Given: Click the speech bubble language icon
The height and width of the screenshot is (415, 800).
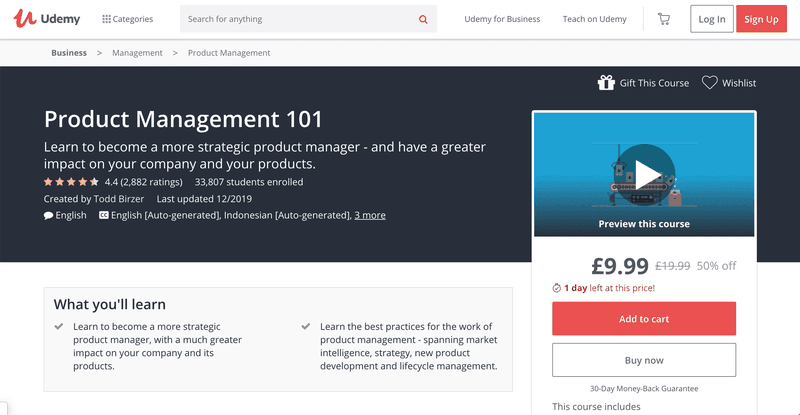Looking at the screenshot, I should pos(48,215).
